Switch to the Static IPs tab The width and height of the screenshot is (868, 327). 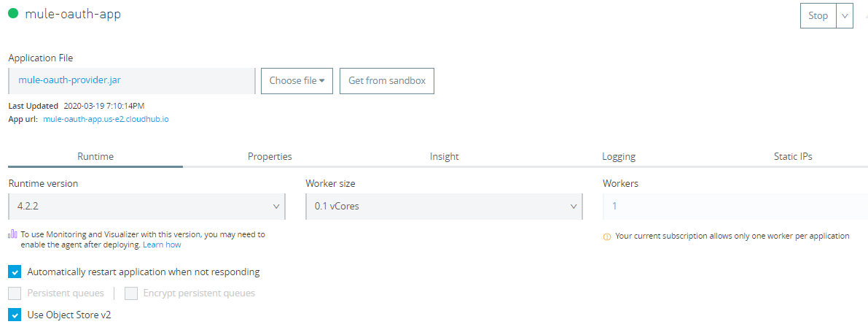[x=793, y=157]
